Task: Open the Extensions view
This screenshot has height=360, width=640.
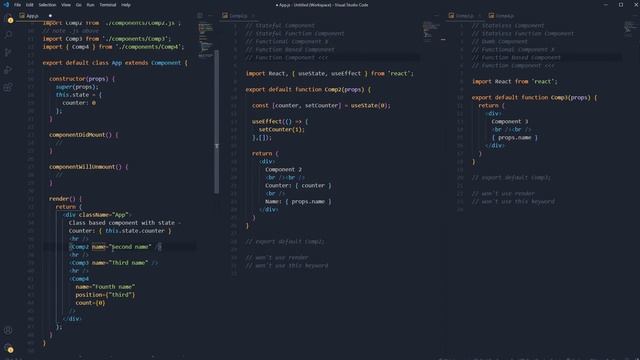Action: tap(8, 87)
